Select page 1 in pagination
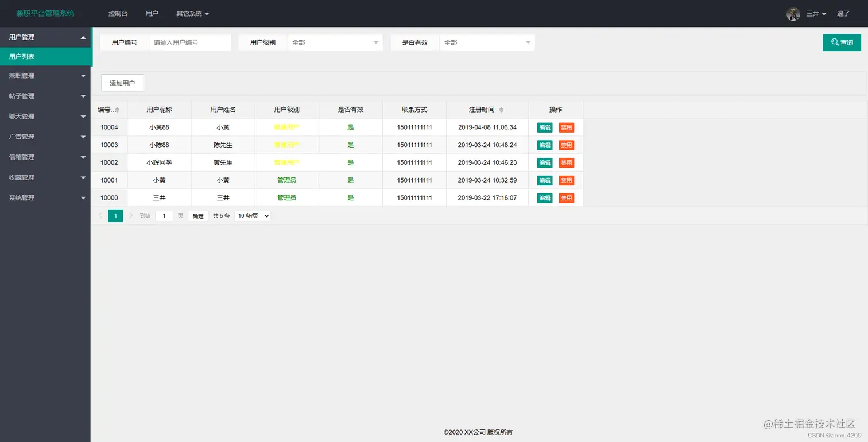The image size is (868, 442). click(115, 216)
